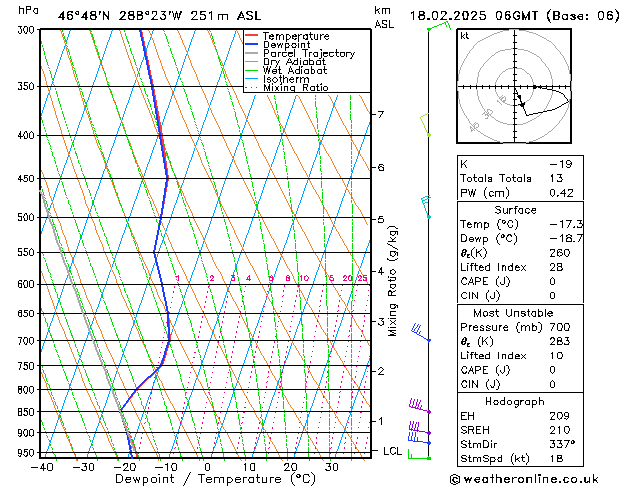The image size is (629, 486).
Task: Click the PW (cm) value 0.42
Action: coord(561,193)
